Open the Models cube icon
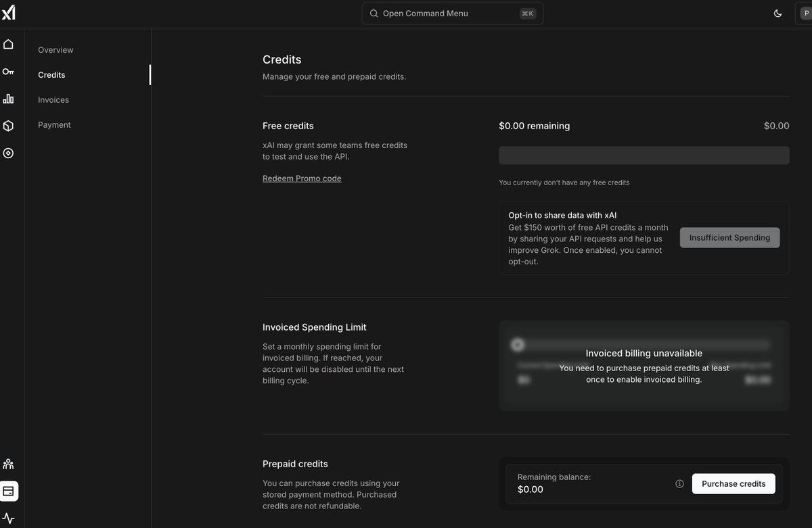 (x=8, y=126)
